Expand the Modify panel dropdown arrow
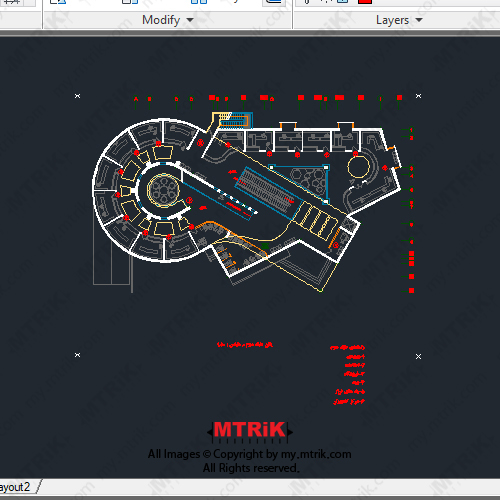This screenshot has height=500, width=500. [x=190, y=20]
